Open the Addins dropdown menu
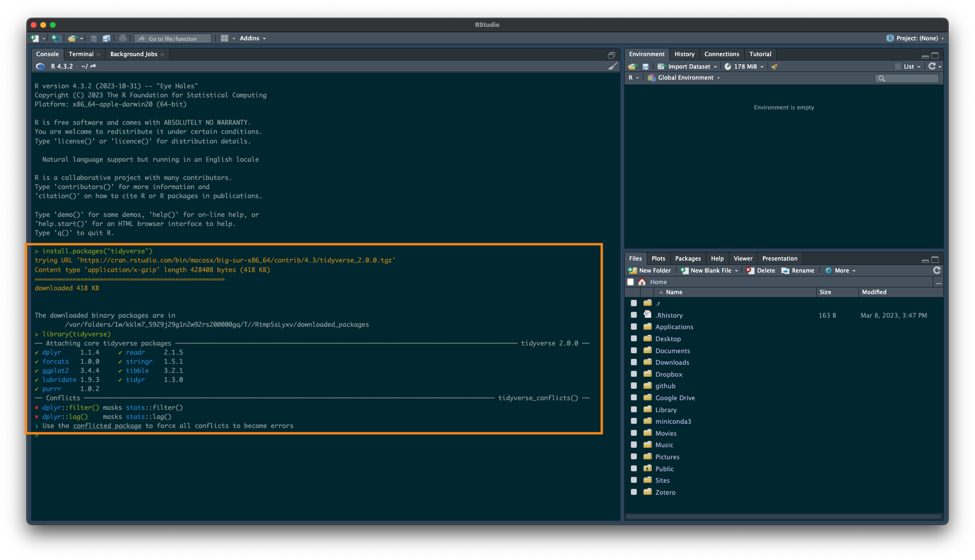This screenshot has width=975, height=560. pos(252,38)
